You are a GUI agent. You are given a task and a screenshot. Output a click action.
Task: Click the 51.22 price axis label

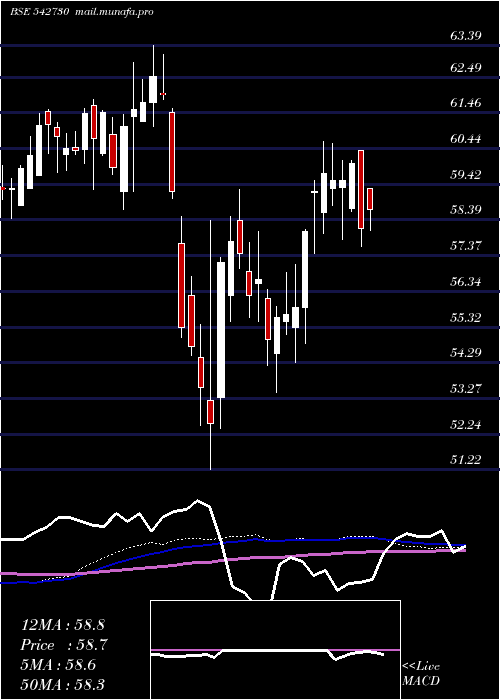coord(466,459)
